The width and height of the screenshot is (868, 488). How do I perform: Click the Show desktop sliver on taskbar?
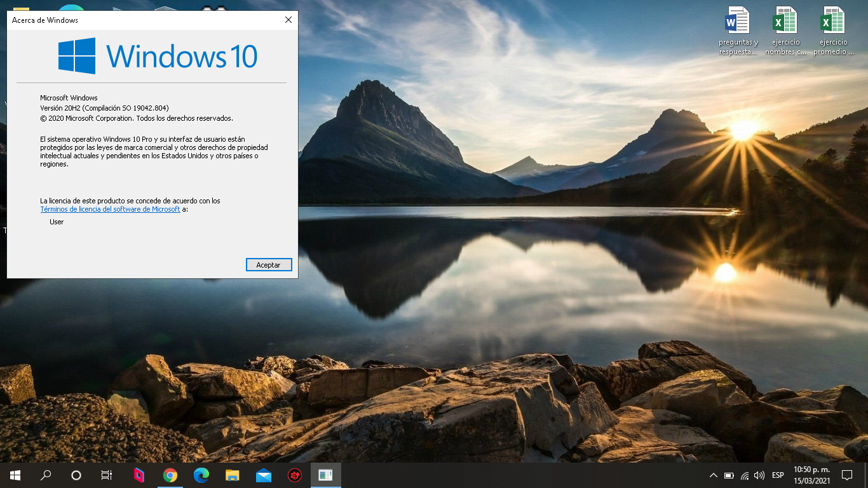click(x=866, y=475)
